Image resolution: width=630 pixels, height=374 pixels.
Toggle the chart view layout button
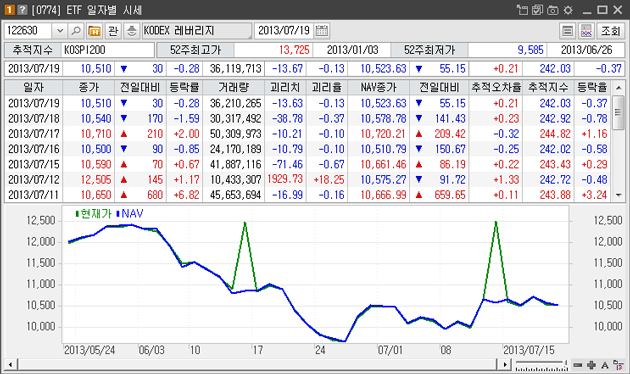[x=587, y=31]
